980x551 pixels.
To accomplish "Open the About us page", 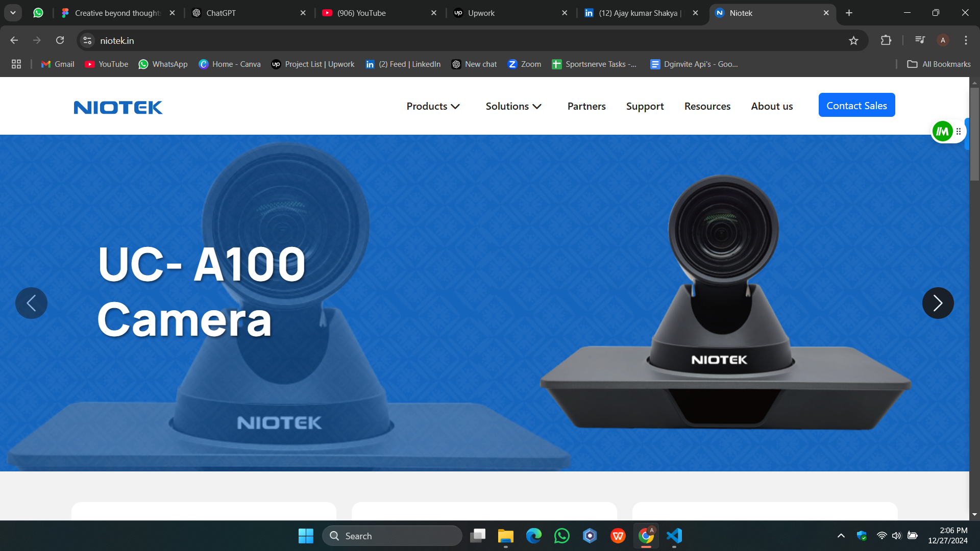I will 772,106.
